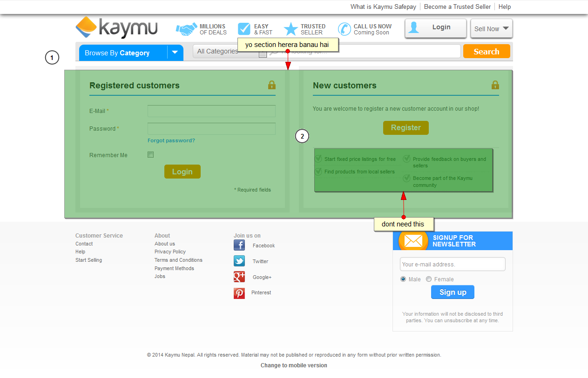The image size is (588, 378).
Task: Click the Signup for Newsletter banner
Action: [x=453, y=241]
